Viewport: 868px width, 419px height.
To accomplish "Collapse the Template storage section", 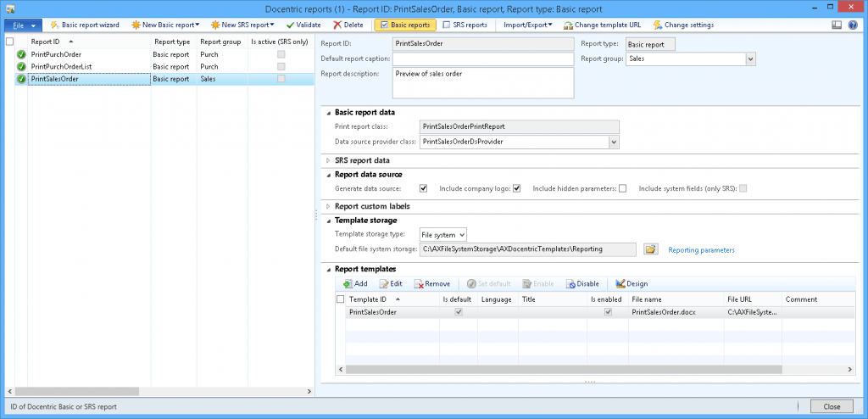I will click(328, 221).
